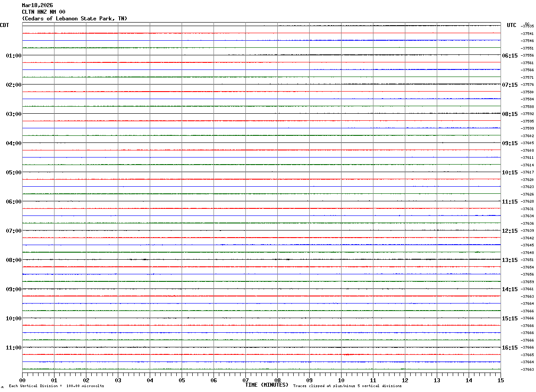Viewport: 536px width, 392px height.
Task: Click the 'Cedars of Lebanon State Park, TN' title
Action: point(74,19)
